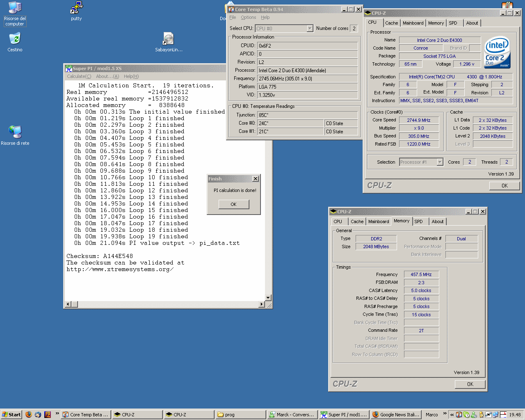Launch Thunderbird from the quick launch bar
The width and height of the screenshot is (525, 420).
click(x=38, y=415)
